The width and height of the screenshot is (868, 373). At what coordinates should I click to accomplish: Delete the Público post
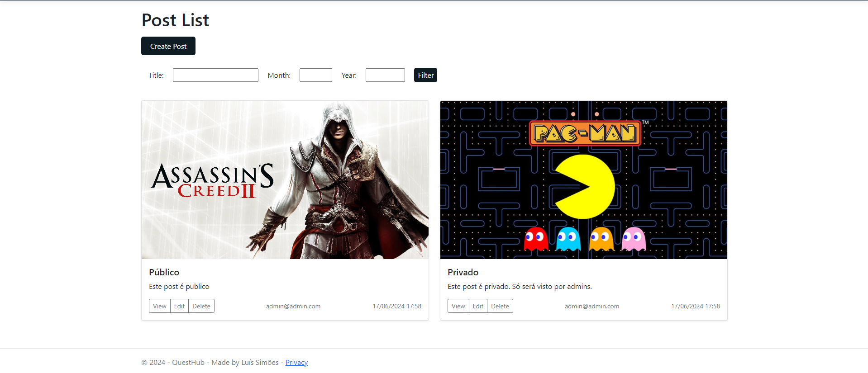pos(201,306)
